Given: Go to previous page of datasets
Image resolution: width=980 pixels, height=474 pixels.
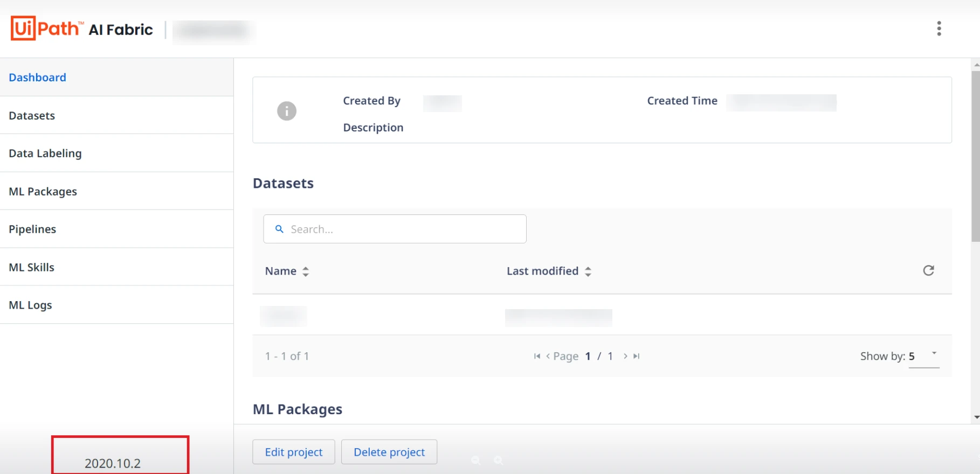Looking at the screenshot, I should point(548,356).
